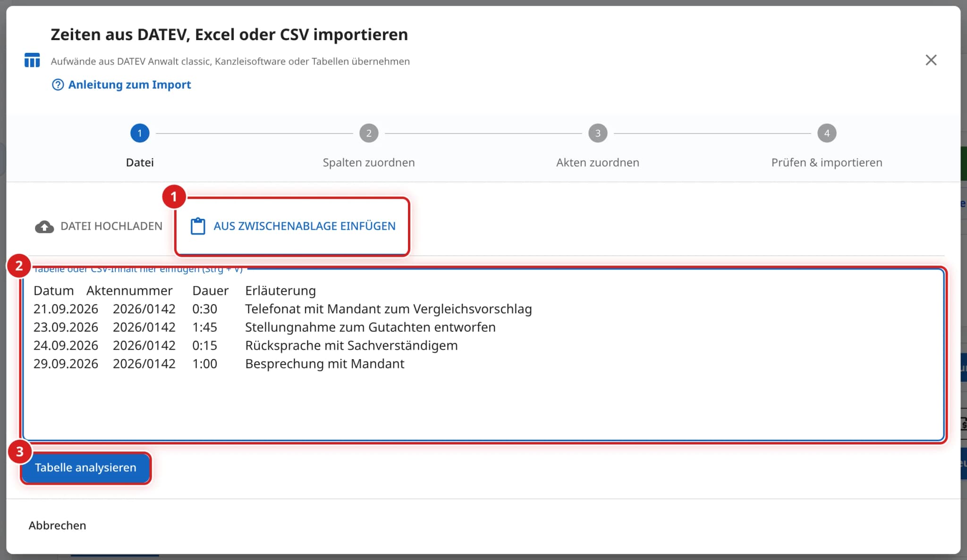
Task: Select the Akten zuordnen step label
Action: tap(598, 162)
